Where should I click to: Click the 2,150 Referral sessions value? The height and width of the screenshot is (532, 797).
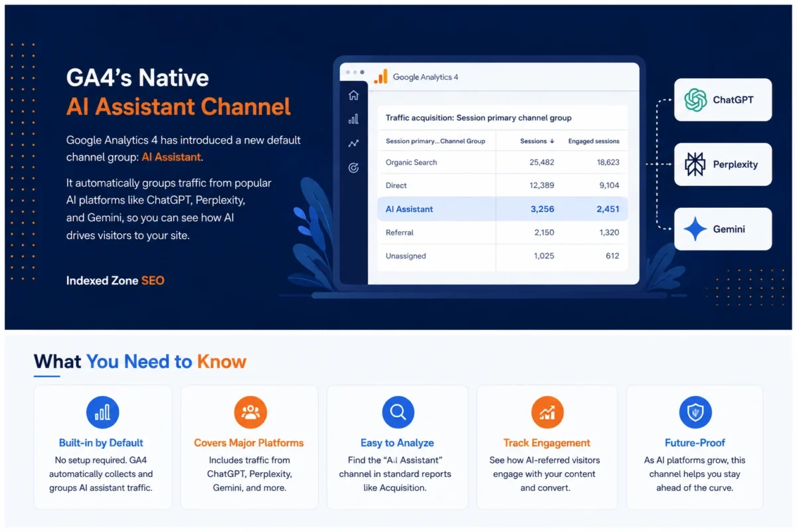[x=544, y=232]
